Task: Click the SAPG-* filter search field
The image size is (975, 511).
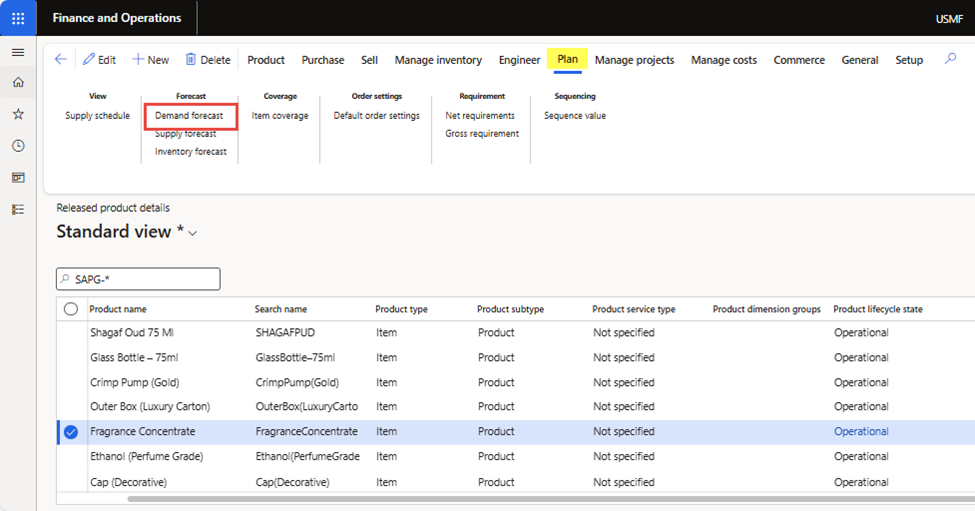Action: coord(138,279)
